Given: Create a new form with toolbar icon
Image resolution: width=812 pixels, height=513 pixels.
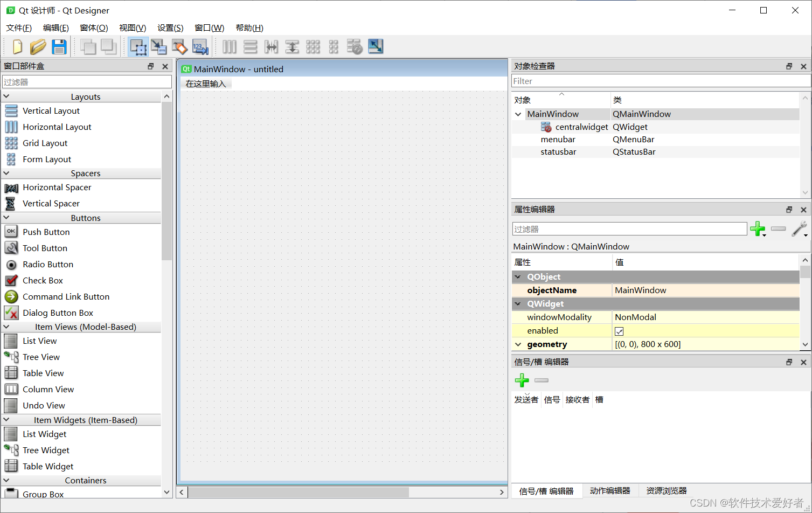Looking at the screenshot, I should click(x=17, y=47).
